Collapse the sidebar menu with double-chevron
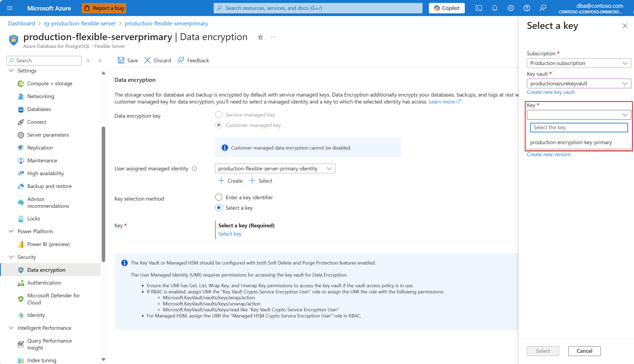634x364 pixels. click(100, 61)
